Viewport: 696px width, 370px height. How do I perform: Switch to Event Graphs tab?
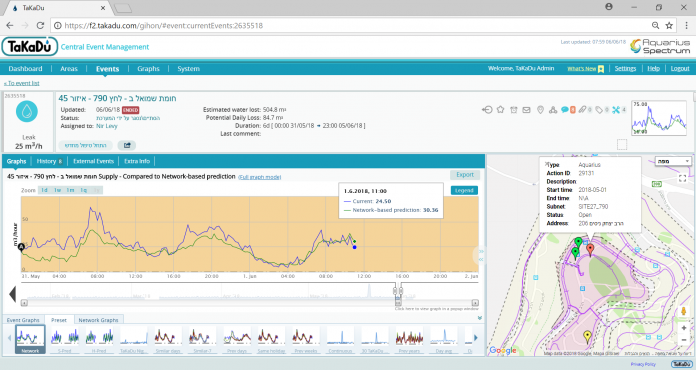click(x=23, y=320)
